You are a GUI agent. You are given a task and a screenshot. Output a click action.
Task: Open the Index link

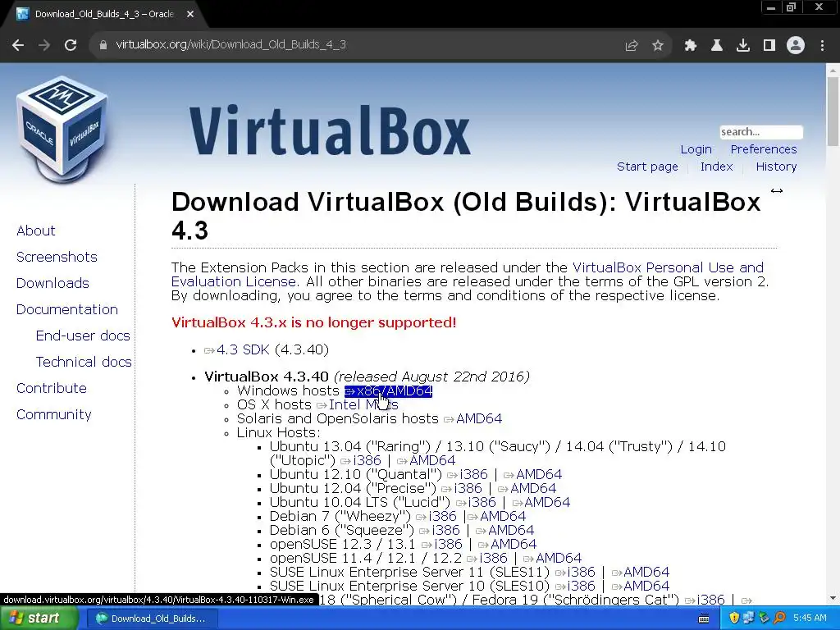click(x=716, y=167)
